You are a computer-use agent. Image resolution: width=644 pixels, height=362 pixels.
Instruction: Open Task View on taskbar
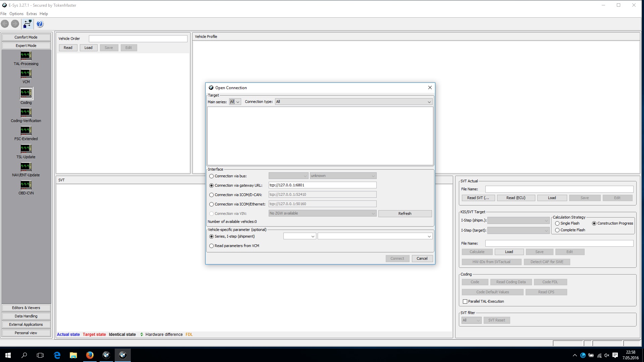click(40, 355)
